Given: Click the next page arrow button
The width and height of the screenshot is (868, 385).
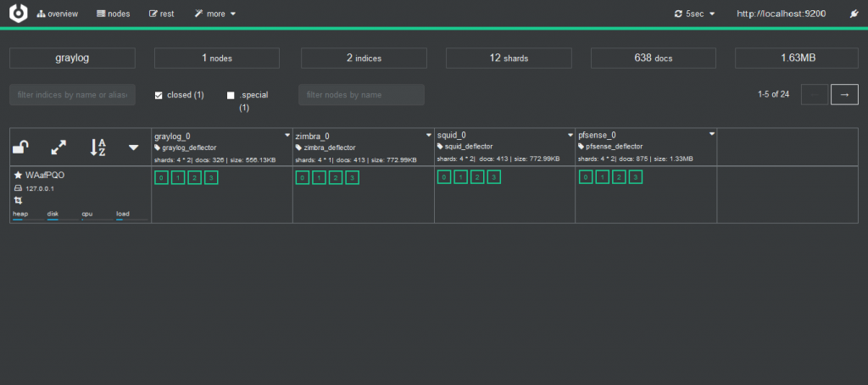Looking at the screenshot, I should click(x=844, y=94).
